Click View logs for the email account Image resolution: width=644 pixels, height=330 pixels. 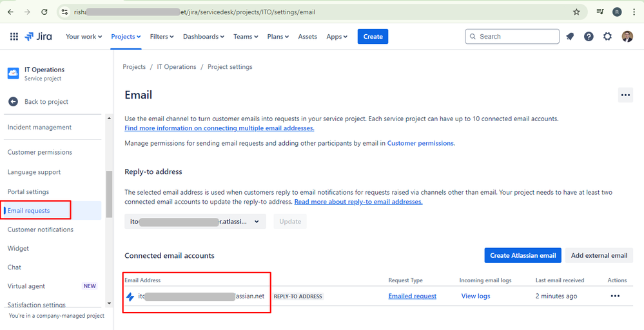pos(476,296)
